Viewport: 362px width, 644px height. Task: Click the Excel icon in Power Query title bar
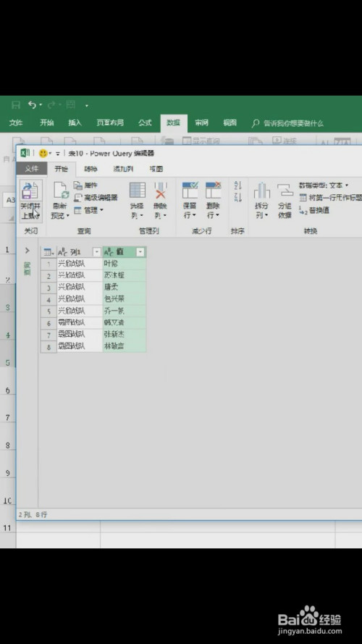tap(25, 153)
